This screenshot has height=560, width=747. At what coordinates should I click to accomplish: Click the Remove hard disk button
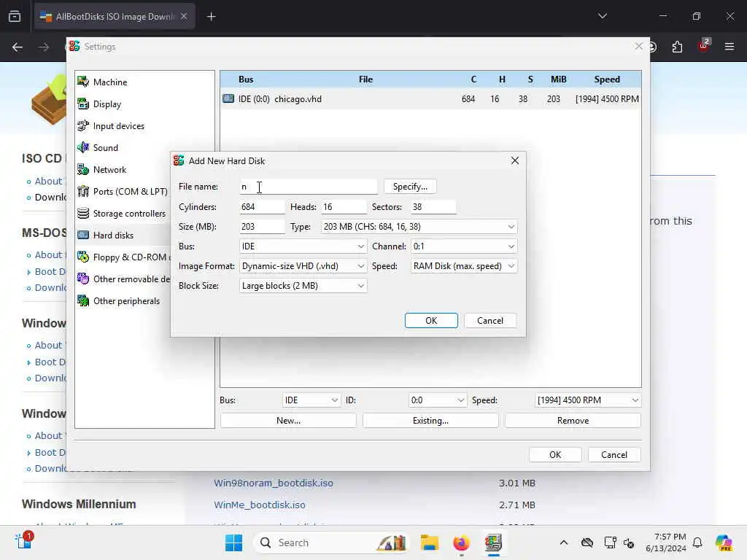click(573, 421)
